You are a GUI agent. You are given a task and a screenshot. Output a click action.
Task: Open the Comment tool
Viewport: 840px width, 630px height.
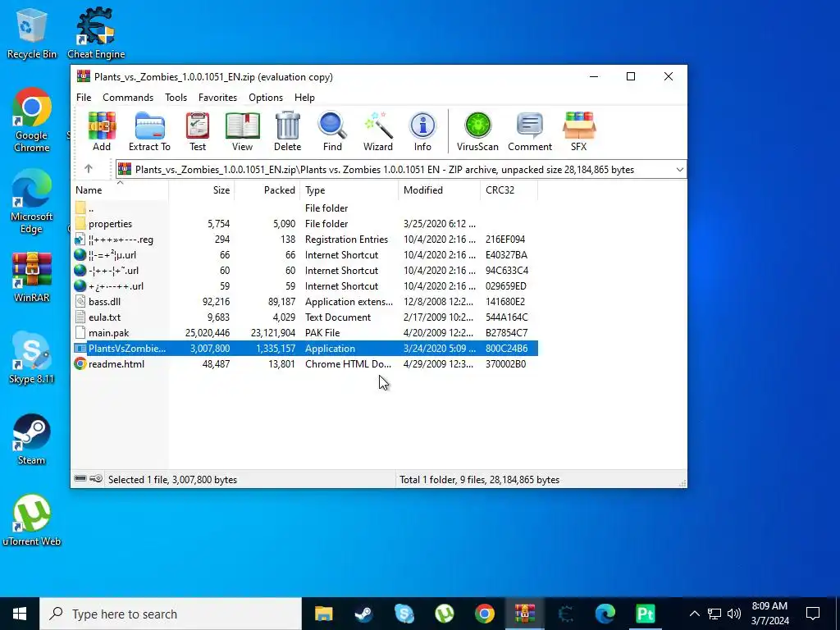(530, 131)
